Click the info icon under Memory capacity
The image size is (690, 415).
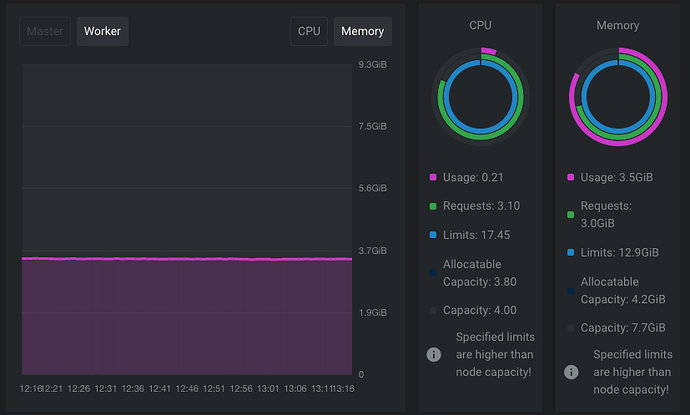[x=571, y=371]
